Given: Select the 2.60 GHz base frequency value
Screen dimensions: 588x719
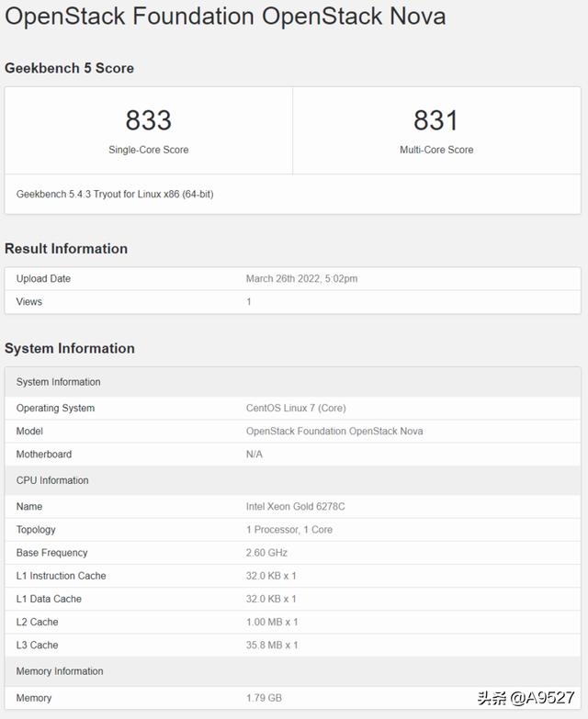Looking at the screenshot, I should [266, 553].
